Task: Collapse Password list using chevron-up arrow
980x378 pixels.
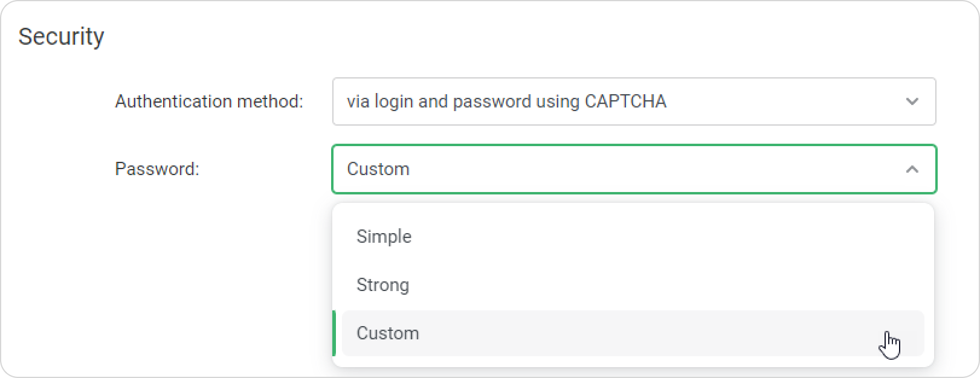Action: click(x=912, y=169)
